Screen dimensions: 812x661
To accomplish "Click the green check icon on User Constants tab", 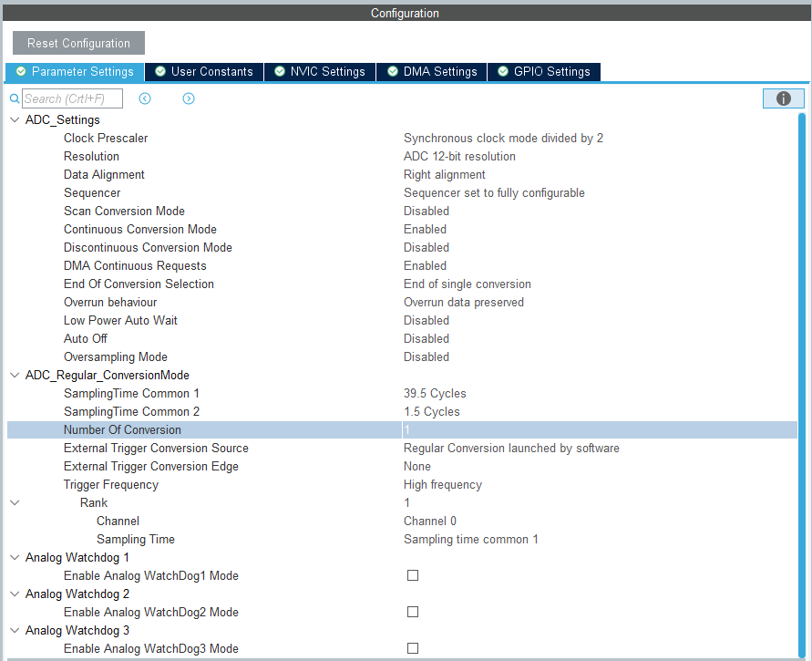I will tap(158, 71).
